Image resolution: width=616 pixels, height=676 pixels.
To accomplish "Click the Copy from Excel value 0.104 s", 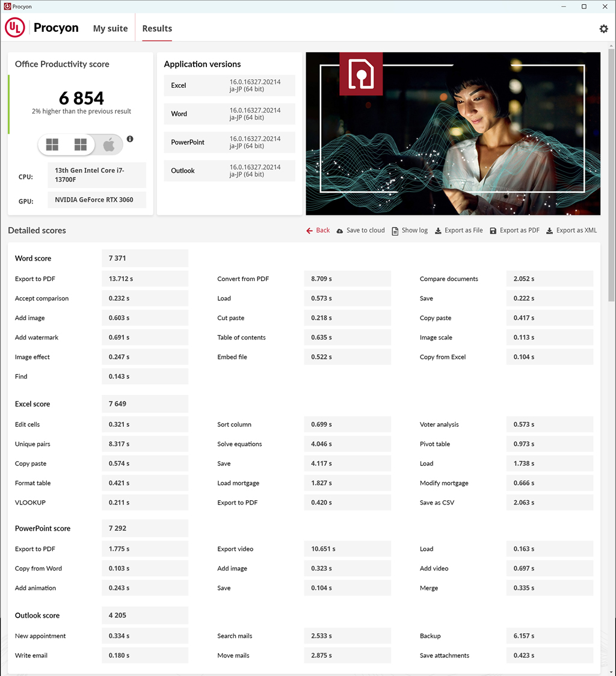I will coord(550,357).
